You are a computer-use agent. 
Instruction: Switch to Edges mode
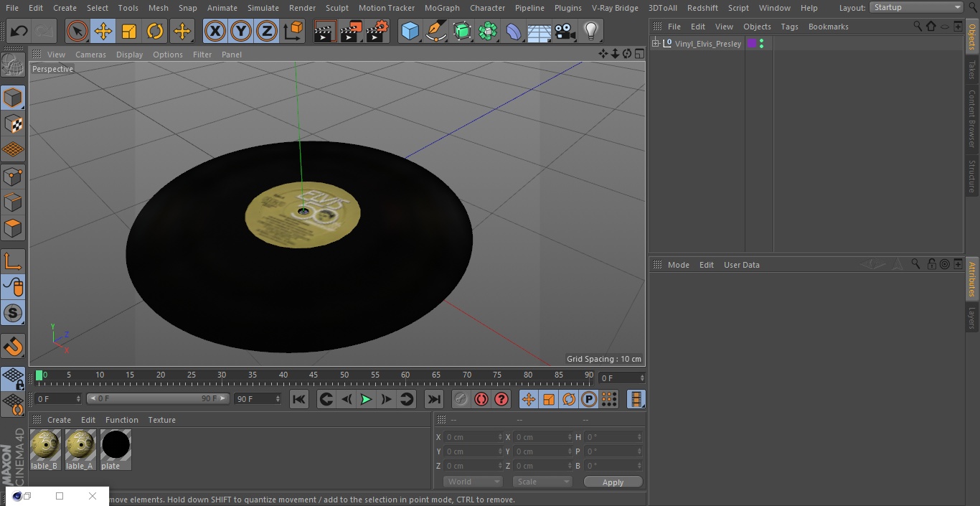(x=13, y=202)
